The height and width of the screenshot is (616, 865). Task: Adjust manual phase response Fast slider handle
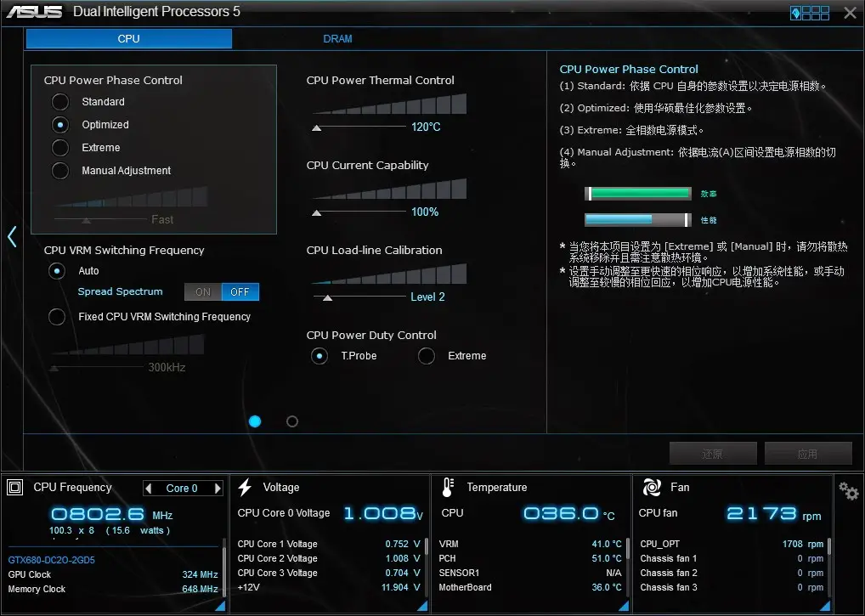(x=86, y=221)
